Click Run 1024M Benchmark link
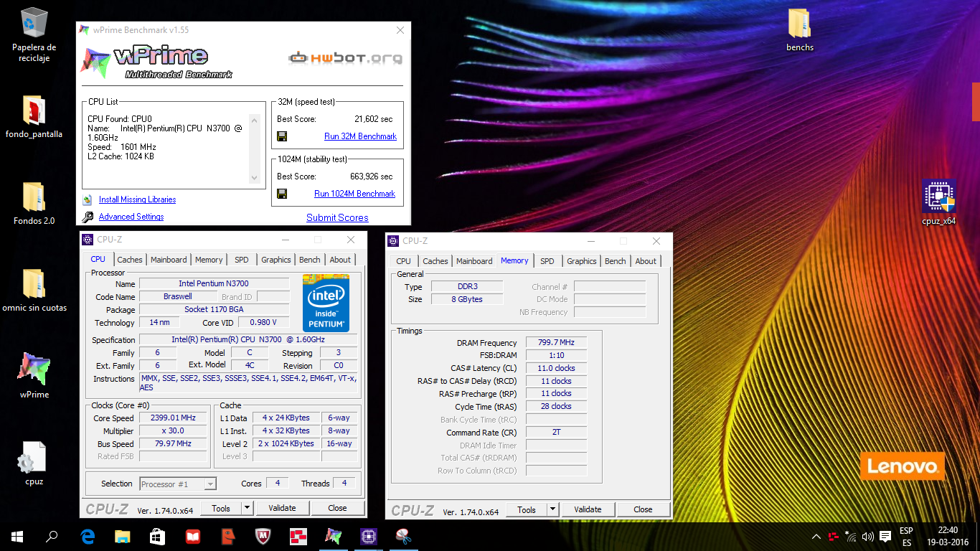This screenshot has width=980, height=551. pyautogui.click(x=354, y=194)
